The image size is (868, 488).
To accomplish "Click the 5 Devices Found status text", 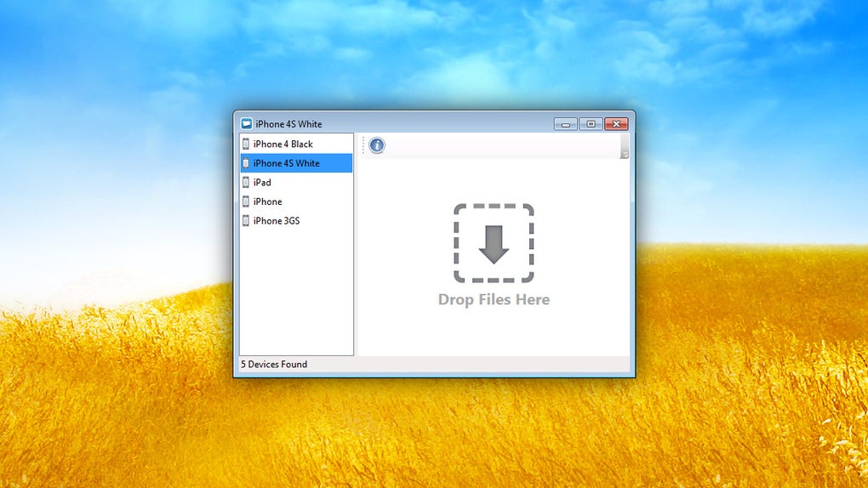I will click(274, 364).
